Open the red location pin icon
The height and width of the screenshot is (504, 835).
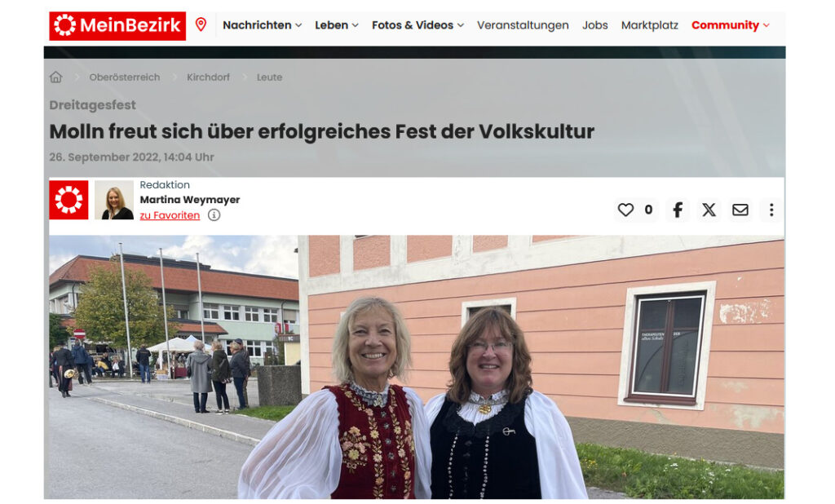pos(201,24)
